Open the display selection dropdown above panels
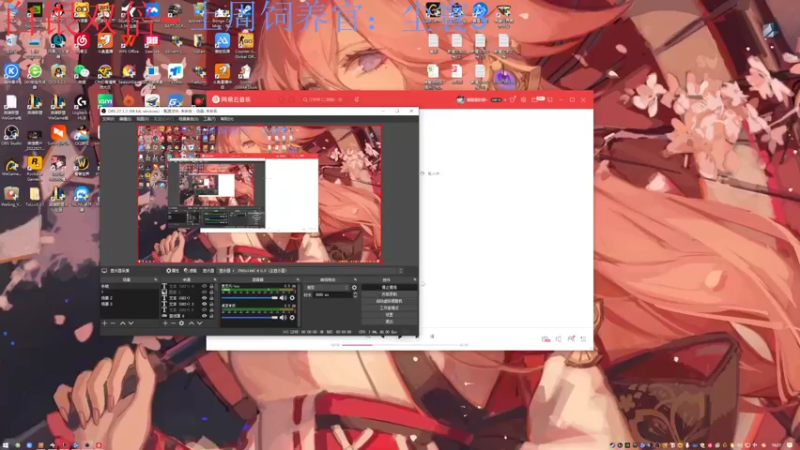Screen dimensions: 800x450 tap(310, 271)
